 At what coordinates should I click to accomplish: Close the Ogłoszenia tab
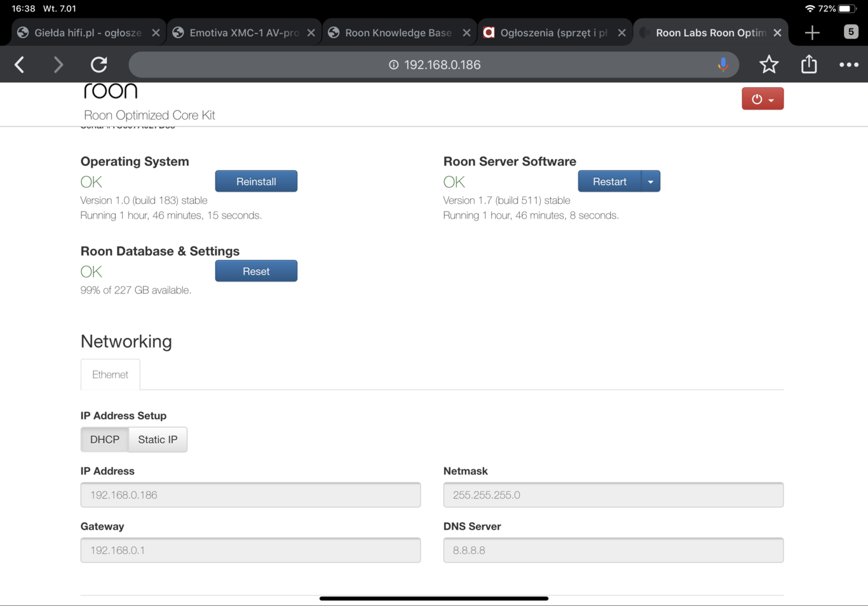pyautogui.click(x=621, y=32)
